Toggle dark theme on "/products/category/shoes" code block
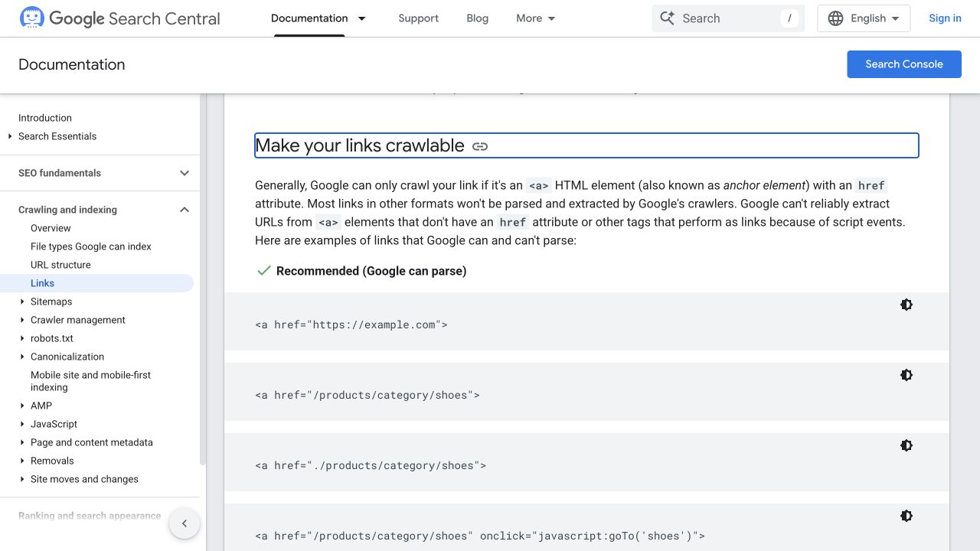This screenshot has width=980, height=551. click(906, 375)
